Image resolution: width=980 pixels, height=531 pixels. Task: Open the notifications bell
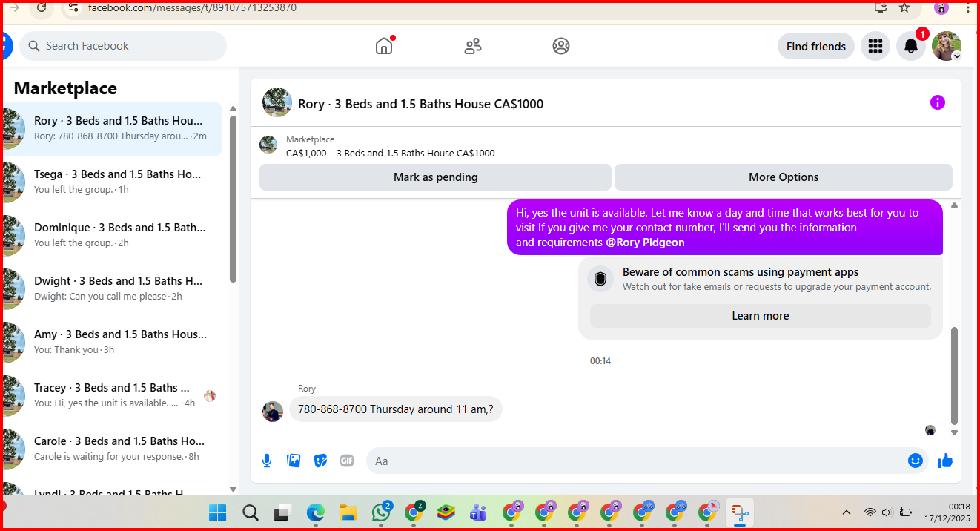pos(911,46)
